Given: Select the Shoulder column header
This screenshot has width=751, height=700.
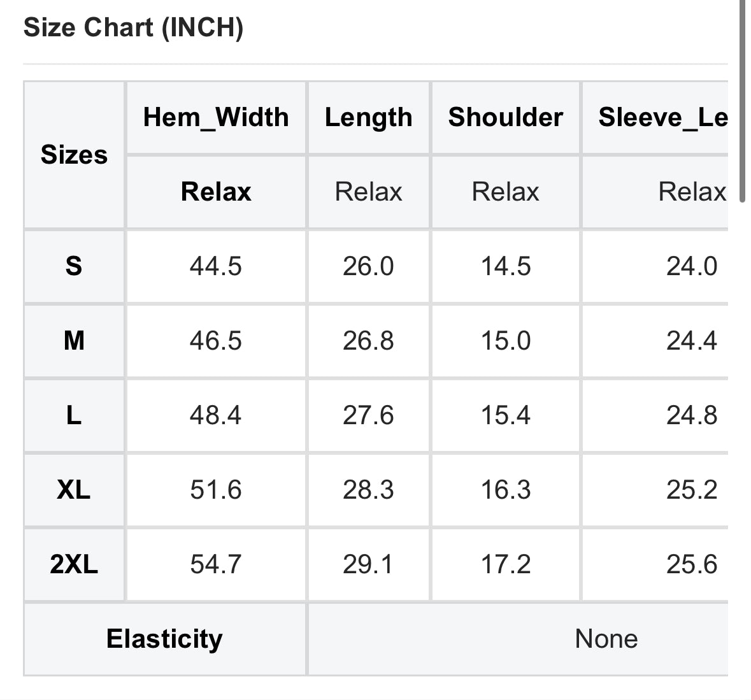Looking at the screenshot, I should click(505, 117).
